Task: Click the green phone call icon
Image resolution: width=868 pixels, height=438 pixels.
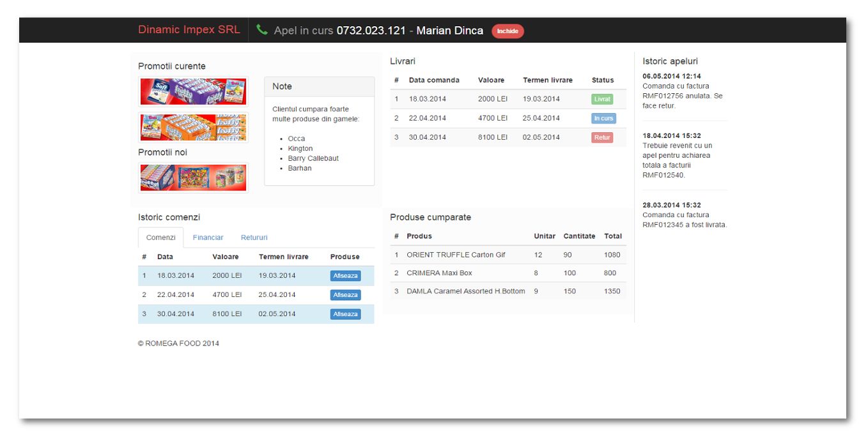Action: click(261, 29)
